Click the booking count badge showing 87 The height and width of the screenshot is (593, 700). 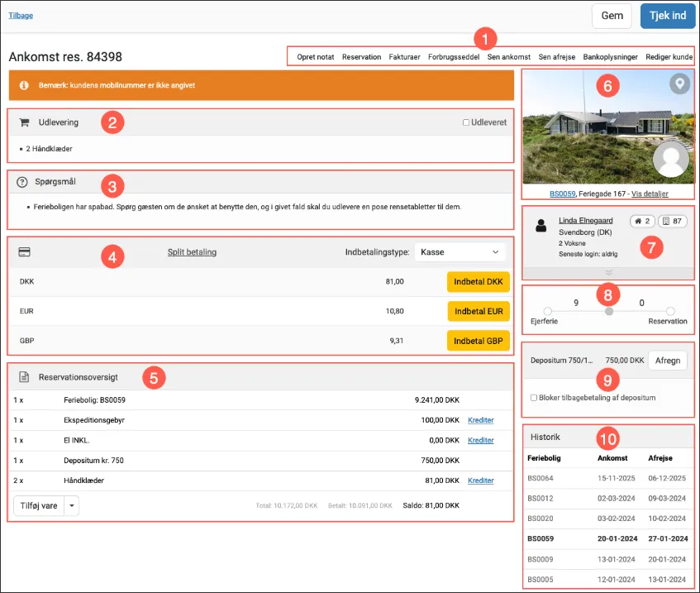pos(672,222)
